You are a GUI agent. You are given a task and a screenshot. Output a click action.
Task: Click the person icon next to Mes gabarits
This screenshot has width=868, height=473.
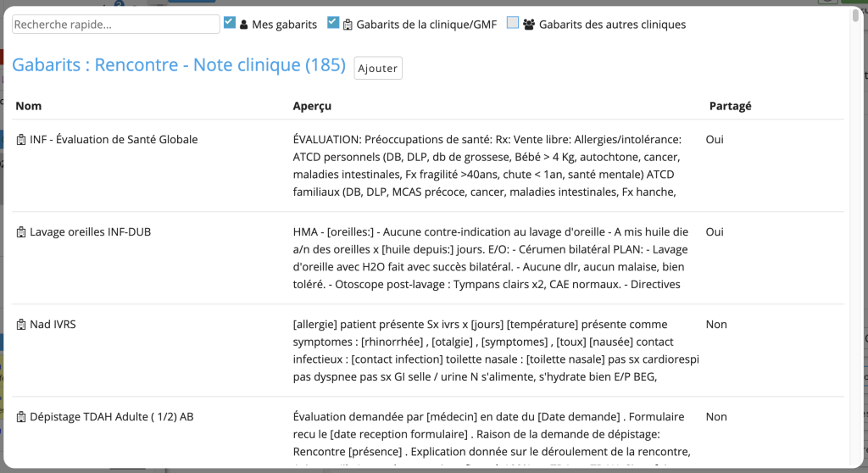pyautogui.click(x=243, y=25)
